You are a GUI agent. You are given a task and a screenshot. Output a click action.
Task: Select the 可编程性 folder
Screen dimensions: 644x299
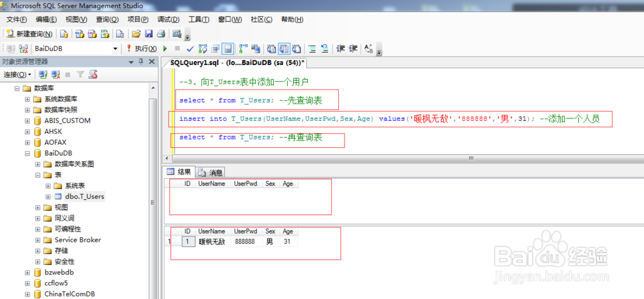point(68,229)
